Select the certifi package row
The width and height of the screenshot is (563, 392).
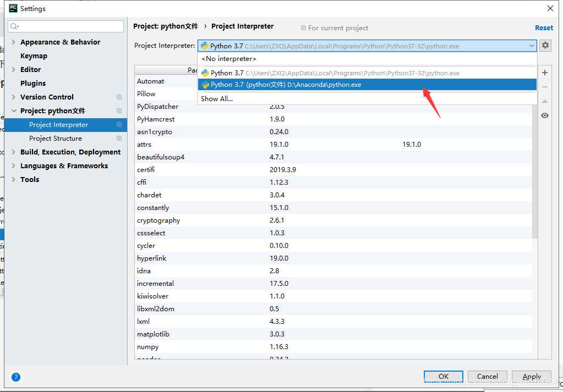[333, 169]
